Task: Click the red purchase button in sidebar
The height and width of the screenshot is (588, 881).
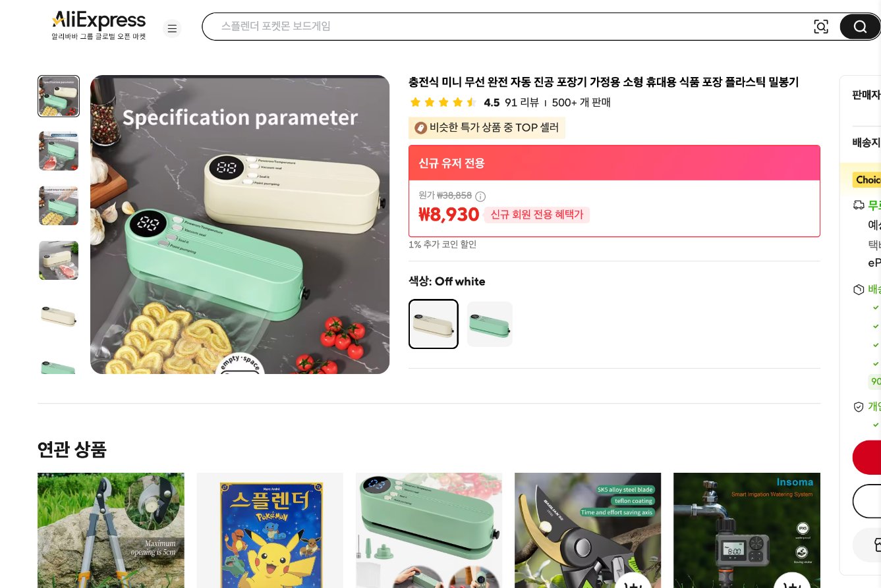Action: [x=870, y=457]
